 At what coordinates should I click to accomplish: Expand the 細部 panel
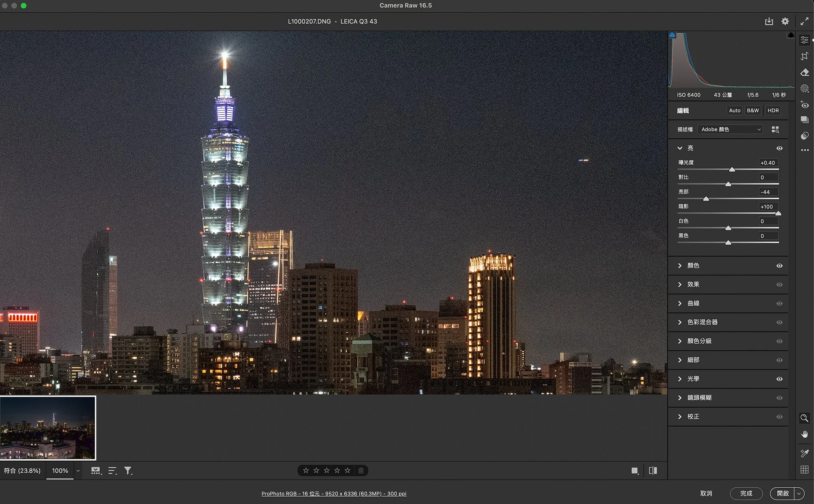pyautogui.click(x=693, y=360)
